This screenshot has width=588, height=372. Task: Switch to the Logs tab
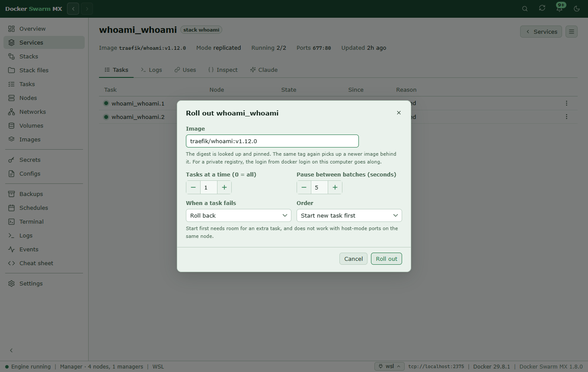(x=151, y=70)
